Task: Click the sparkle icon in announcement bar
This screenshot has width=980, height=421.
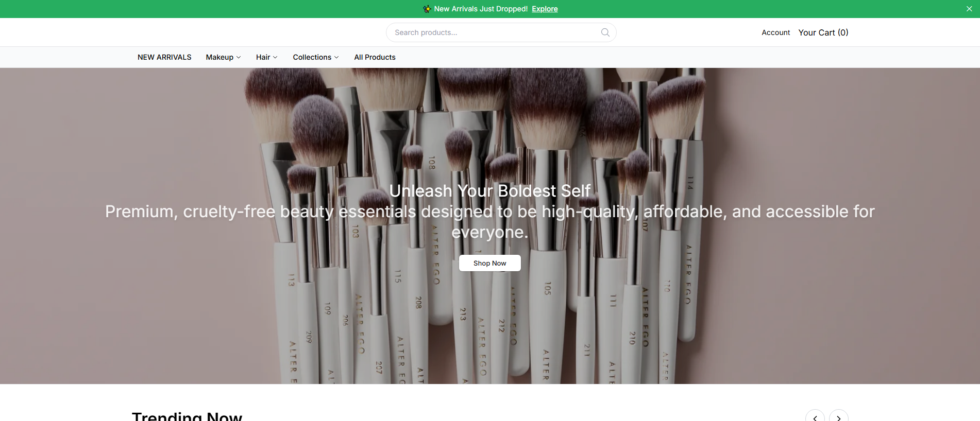Action: point(427,9)
